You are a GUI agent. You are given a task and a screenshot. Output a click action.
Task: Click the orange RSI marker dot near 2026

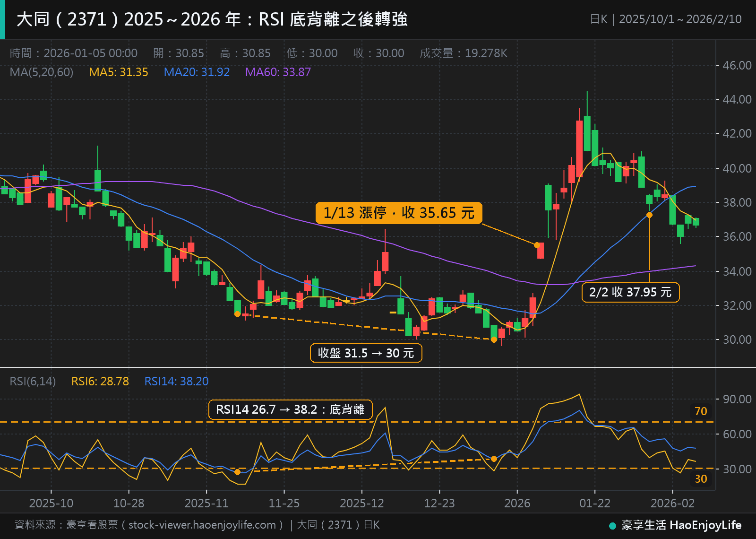pyautogui.click(x=494, y=459)
